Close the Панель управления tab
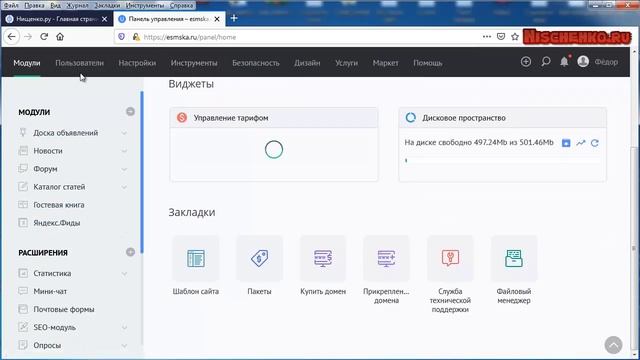Viewport: 640px width, 360px height. click(x=217, y=19)
